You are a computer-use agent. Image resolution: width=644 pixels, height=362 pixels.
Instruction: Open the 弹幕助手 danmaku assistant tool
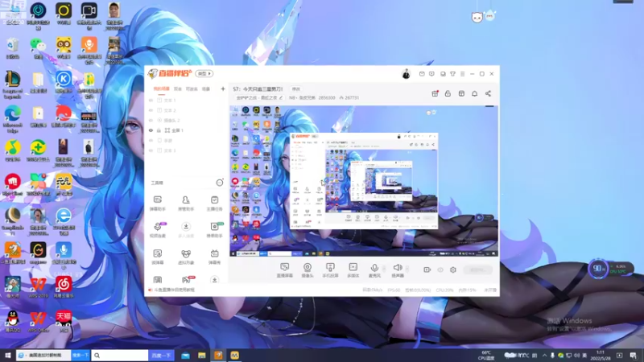click(157, 204)
